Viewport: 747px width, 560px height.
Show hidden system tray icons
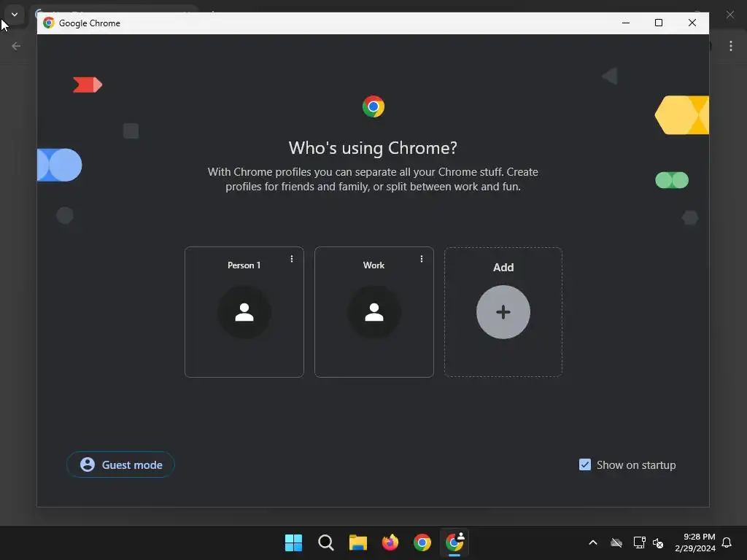coord(593,542)
